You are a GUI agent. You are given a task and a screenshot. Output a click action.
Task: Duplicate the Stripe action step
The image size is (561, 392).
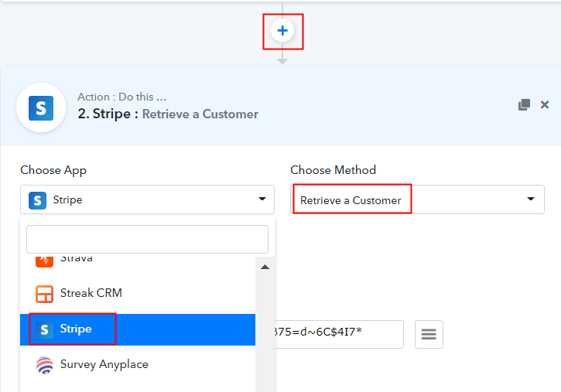(x=524, y=104)
